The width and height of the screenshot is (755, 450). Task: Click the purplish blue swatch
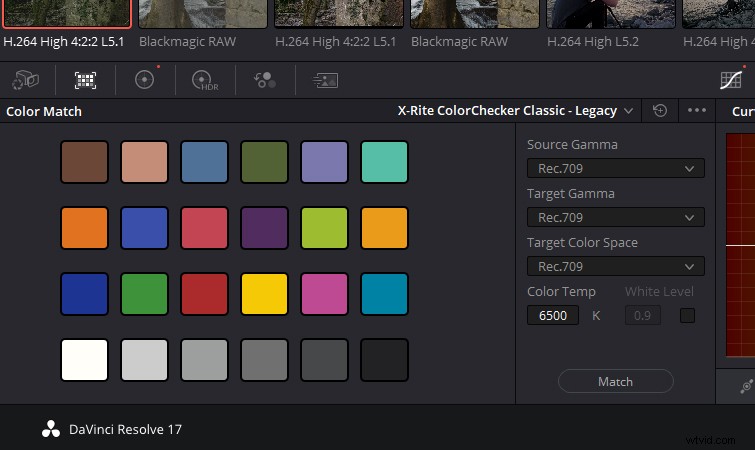[x=144, y=228]
